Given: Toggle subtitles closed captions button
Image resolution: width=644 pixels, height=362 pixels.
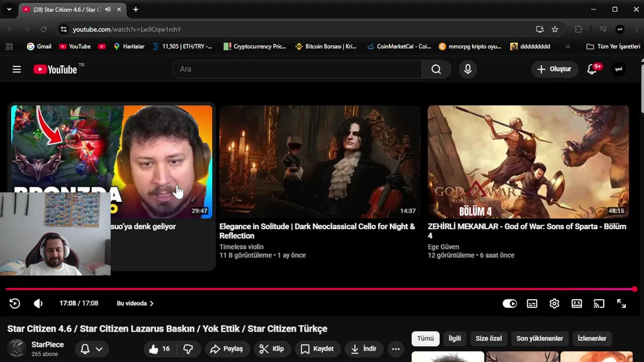Looking at the screenshot, I should pyautogui.click(x=532, y=303).
